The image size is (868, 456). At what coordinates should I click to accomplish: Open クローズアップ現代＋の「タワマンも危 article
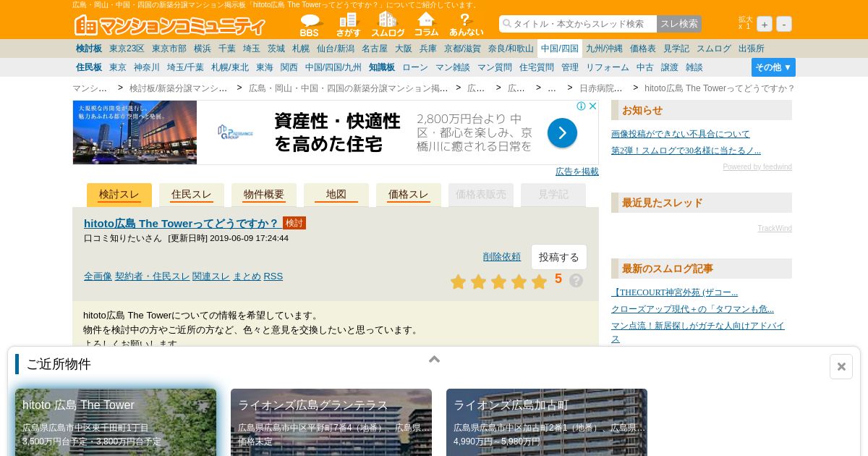(692, 309)
